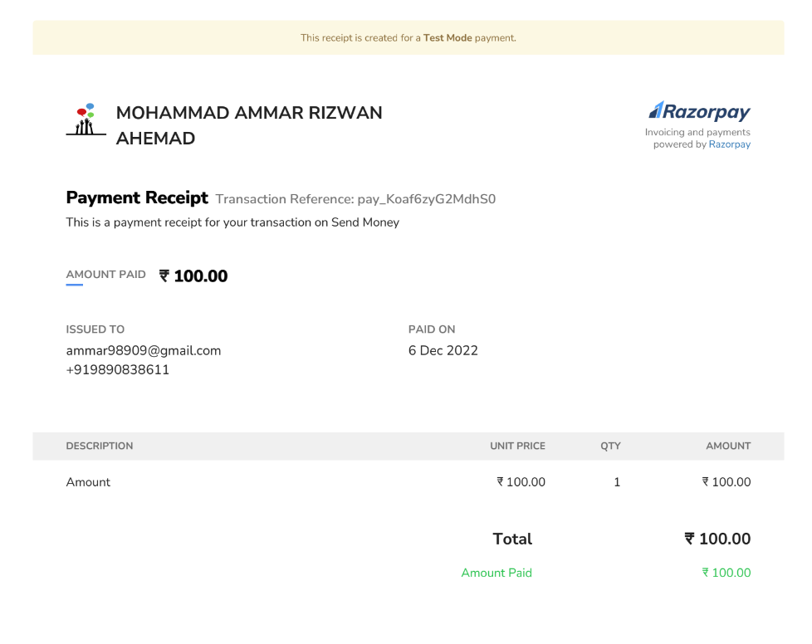Click the colored dots in the merchant logo
The image size is (812, 644).
(x=83, y=110)
